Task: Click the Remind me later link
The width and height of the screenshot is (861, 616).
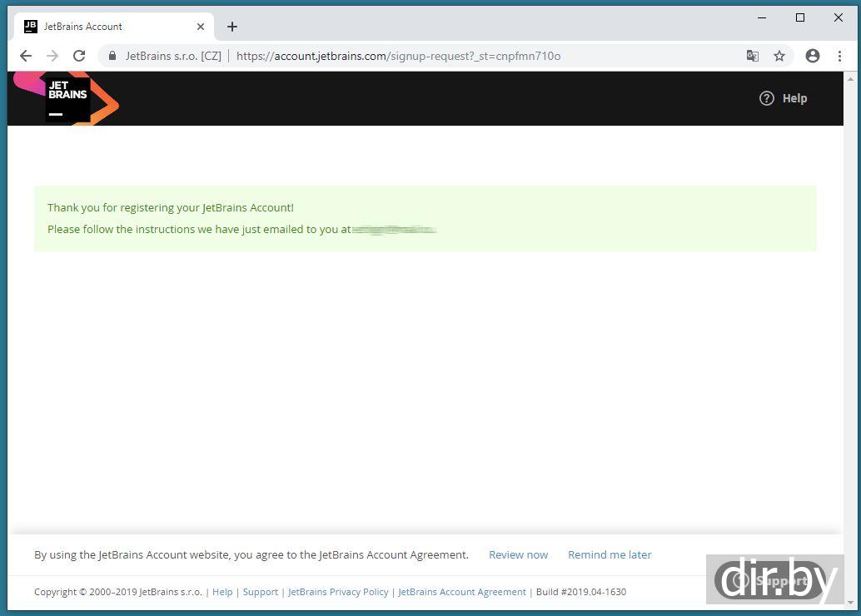Action: [x=610, y=554]
